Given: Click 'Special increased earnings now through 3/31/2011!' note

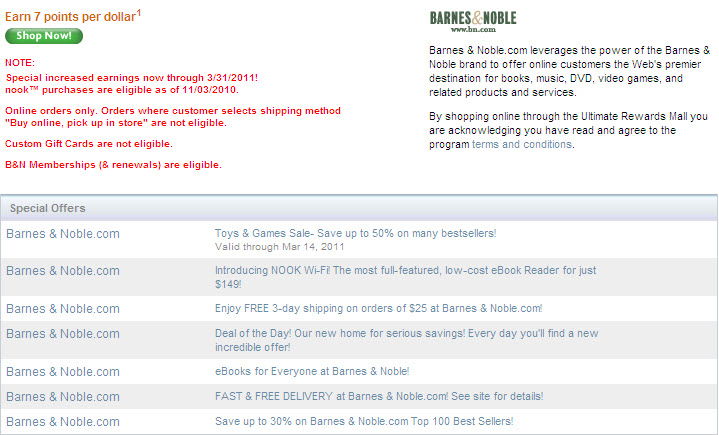Looking at the screenshot, I should point(132,78).
